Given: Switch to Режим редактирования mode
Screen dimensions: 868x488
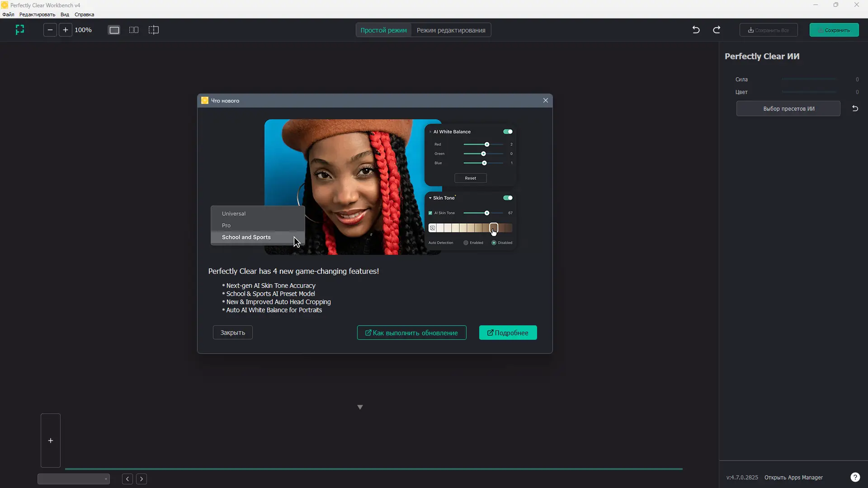Looking at the screenshot, I should coord(451,30).
